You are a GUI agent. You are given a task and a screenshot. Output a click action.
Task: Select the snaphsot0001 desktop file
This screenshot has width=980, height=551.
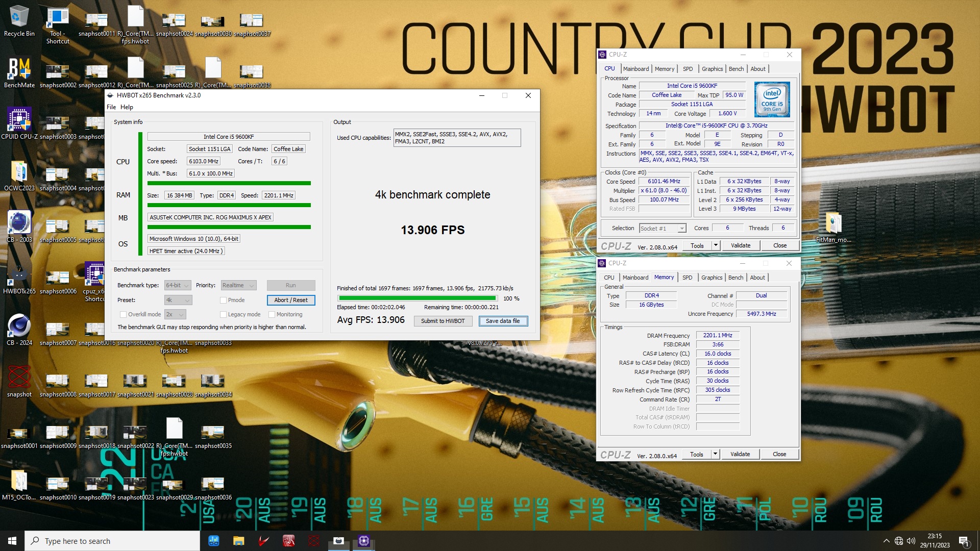pyautogui.click(x=19, y=437)
